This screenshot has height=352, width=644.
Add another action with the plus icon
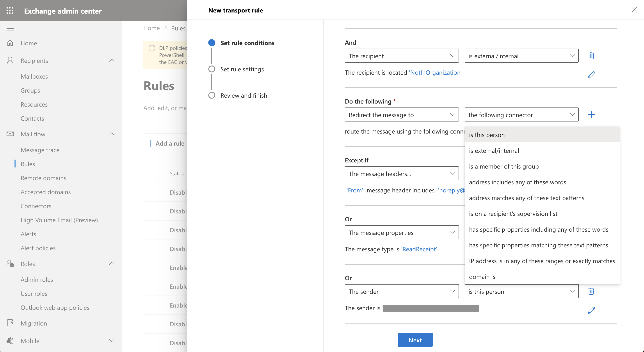[x=591, y=114]
